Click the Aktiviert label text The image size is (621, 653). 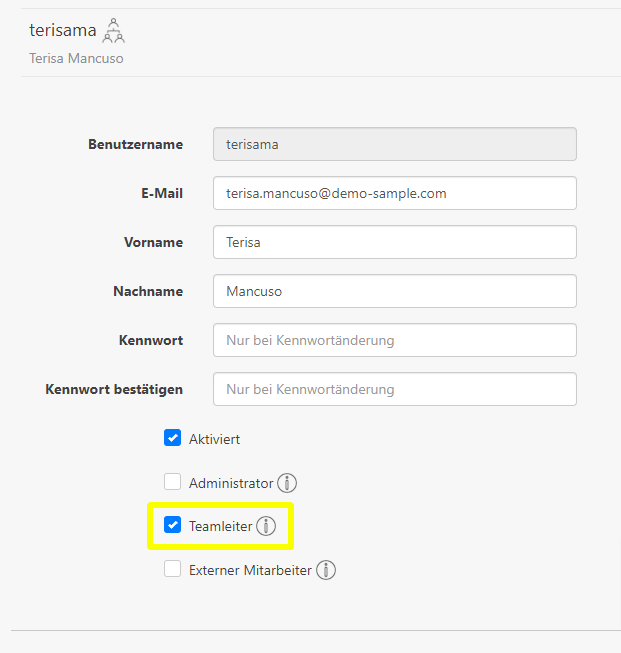coord(214,439)
